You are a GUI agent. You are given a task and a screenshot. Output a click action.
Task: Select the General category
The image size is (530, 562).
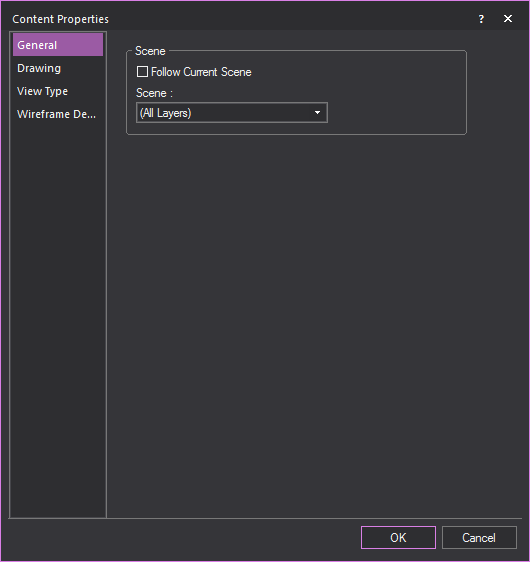coord(58,45)
